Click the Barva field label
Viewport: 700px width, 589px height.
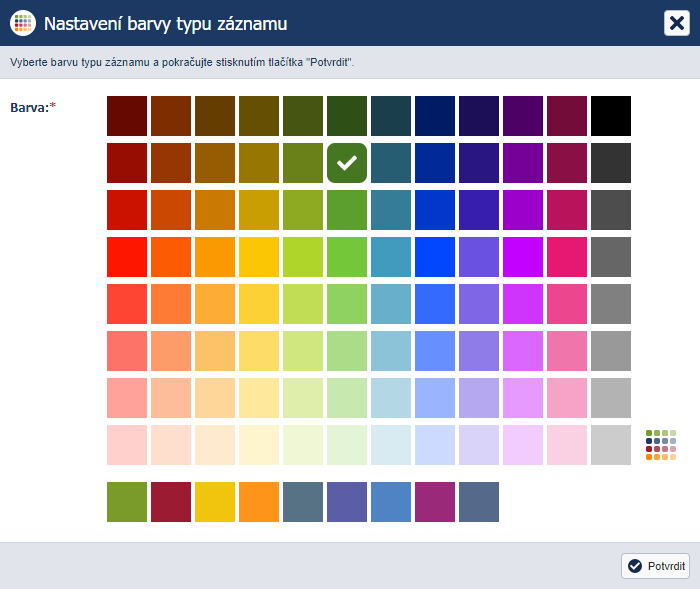tap(33, 108)
